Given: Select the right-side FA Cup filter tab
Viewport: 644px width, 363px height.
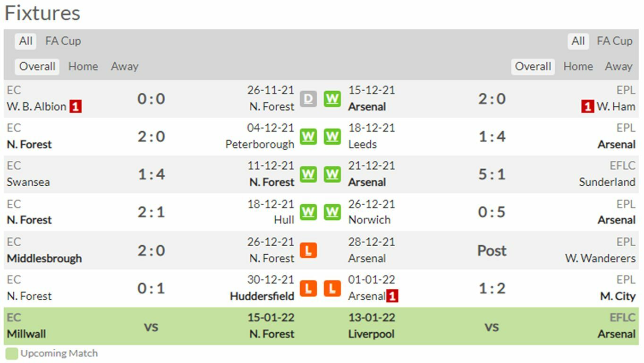Looking at the screenshot, I should tap(614, 41).
